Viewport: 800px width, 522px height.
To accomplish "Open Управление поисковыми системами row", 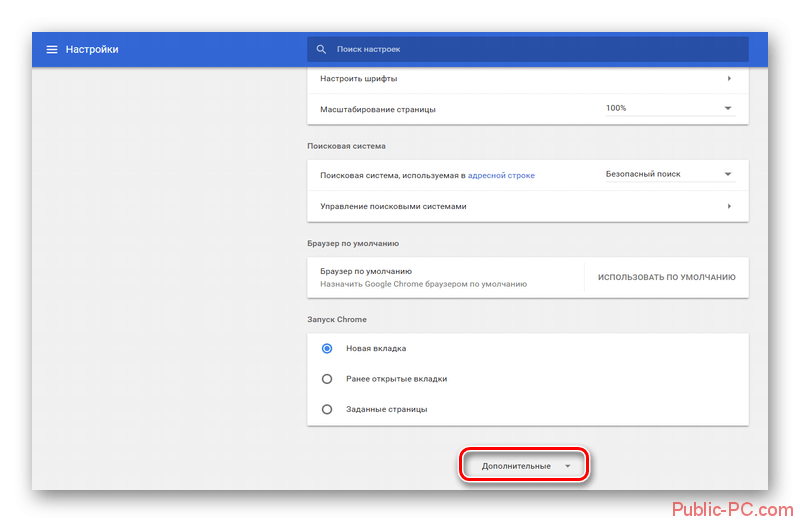I will tap(528, 206).
